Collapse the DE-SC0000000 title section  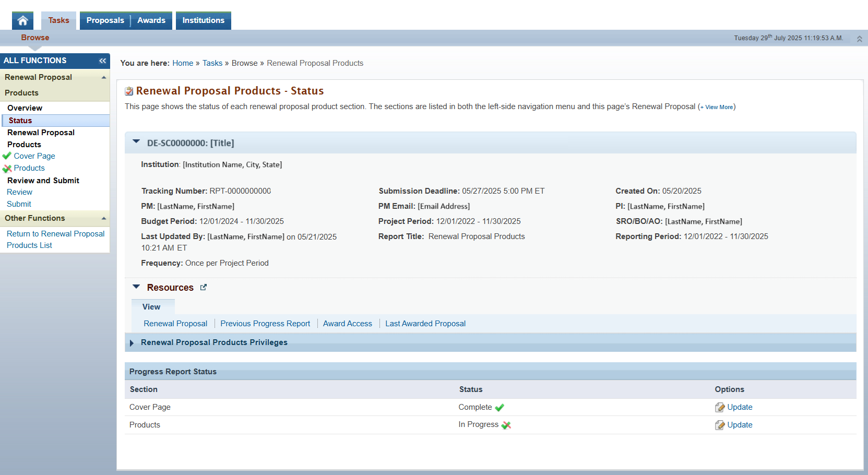tap(136, 142)
